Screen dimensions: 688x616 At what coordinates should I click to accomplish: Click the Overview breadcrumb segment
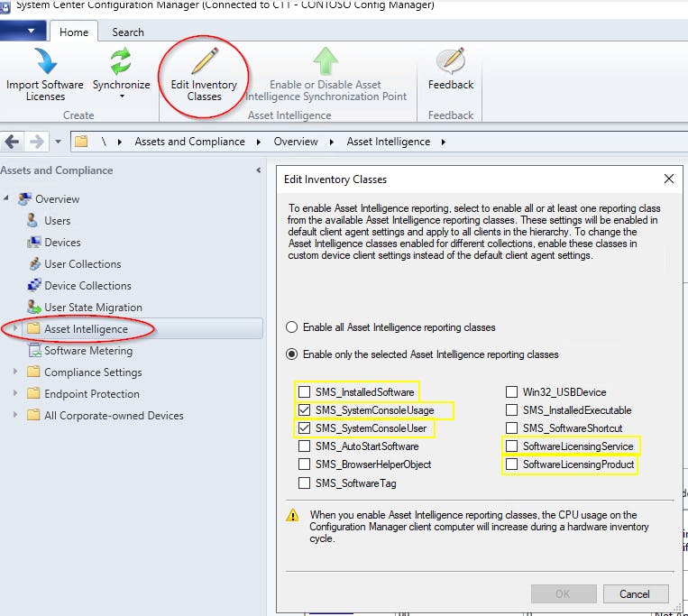click(x=296, y=142)
